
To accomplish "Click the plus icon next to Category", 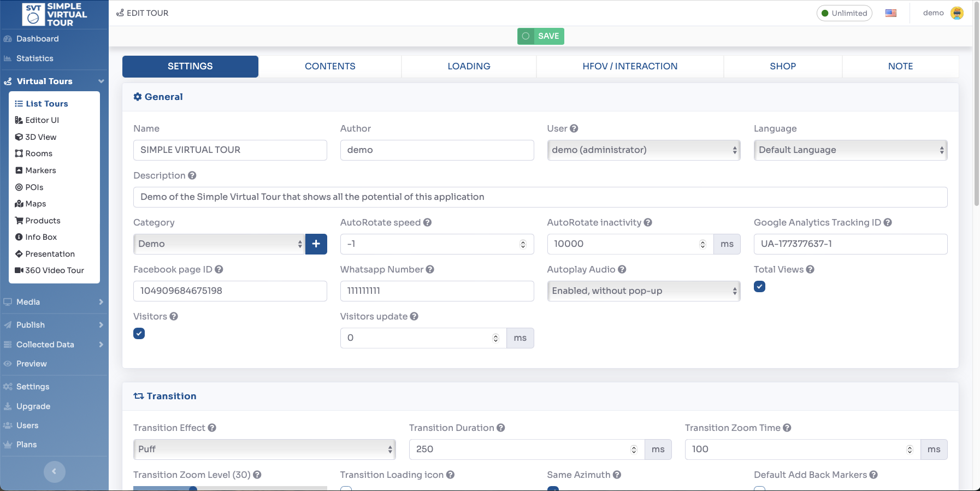I will click(316, 244).
